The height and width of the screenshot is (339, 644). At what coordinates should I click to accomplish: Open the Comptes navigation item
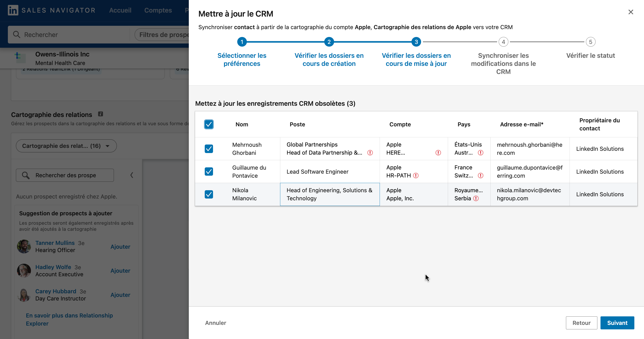(x=158, y=10)
